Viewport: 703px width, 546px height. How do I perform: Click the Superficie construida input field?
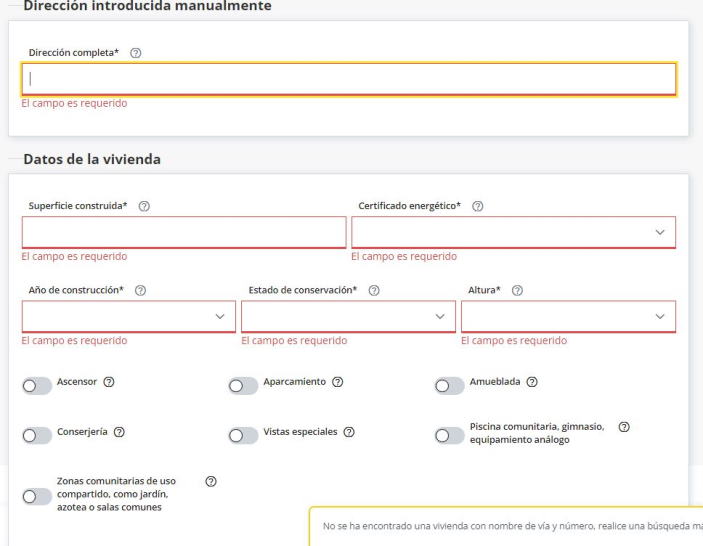pos(184,232)
